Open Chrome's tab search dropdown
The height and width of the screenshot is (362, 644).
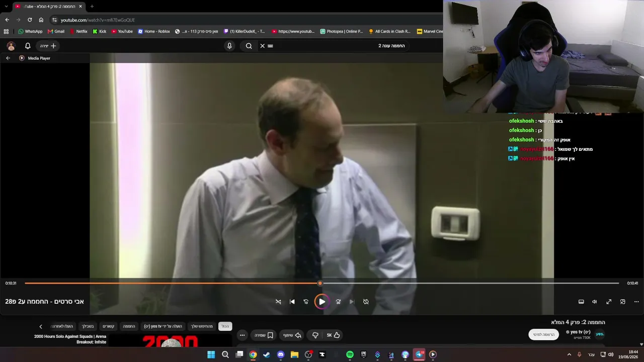pos(6,7)
